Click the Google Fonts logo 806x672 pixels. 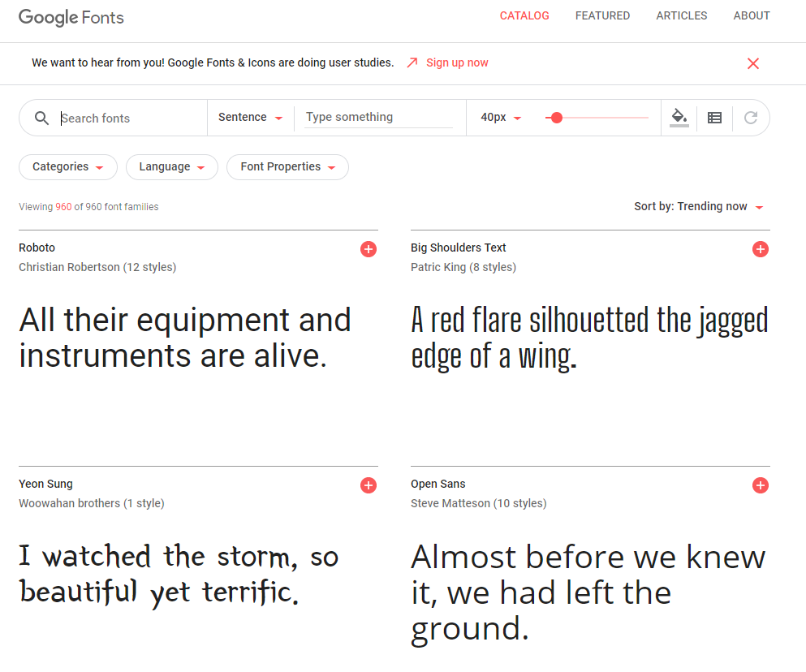[x=71, y=18]
